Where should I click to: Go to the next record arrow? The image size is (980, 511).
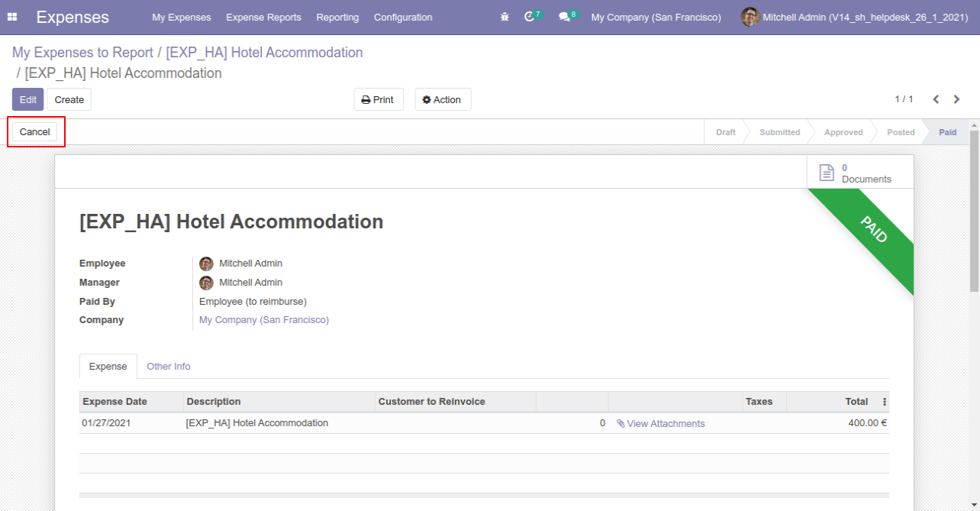[x=956, y=99]
